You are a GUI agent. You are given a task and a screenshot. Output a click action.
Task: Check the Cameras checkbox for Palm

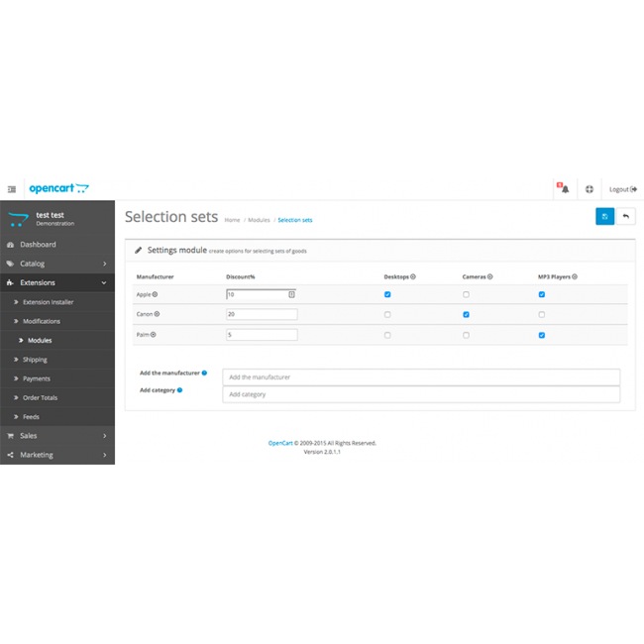click(466, 335)
